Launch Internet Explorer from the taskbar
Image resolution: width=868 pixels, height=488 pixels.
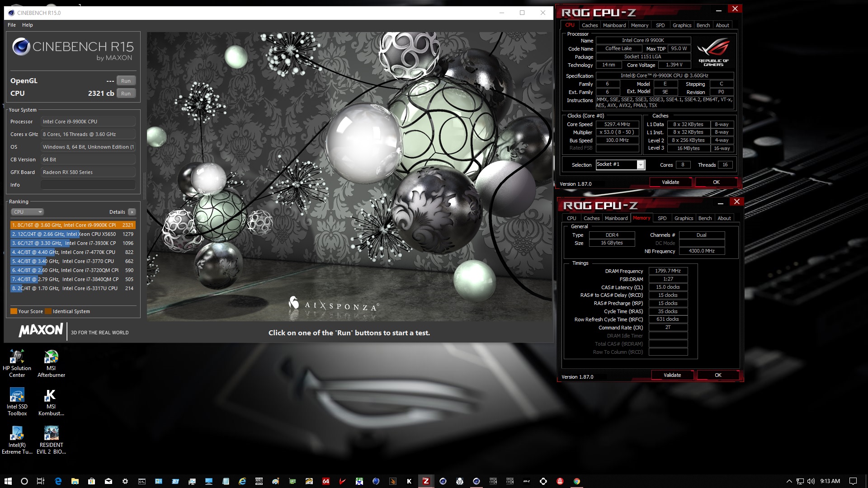click(242, 481)
